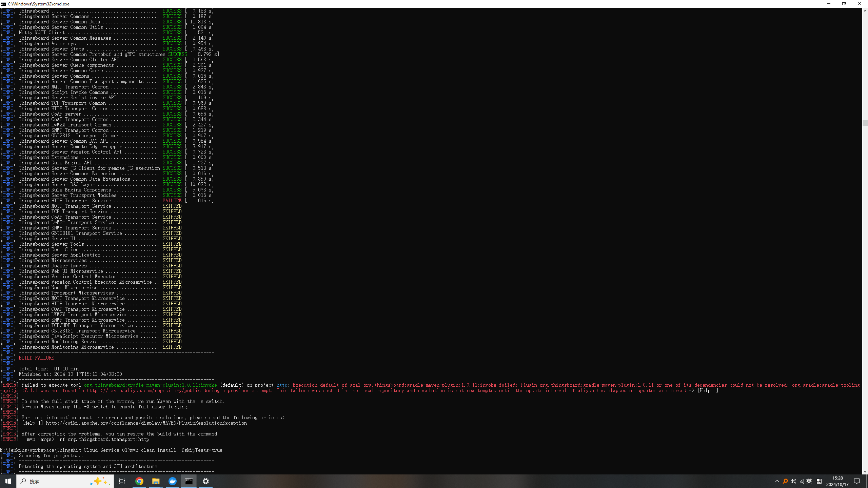Click the orange search tray icon
This screenshot has width=868, height=488.
tap(785, 481)
